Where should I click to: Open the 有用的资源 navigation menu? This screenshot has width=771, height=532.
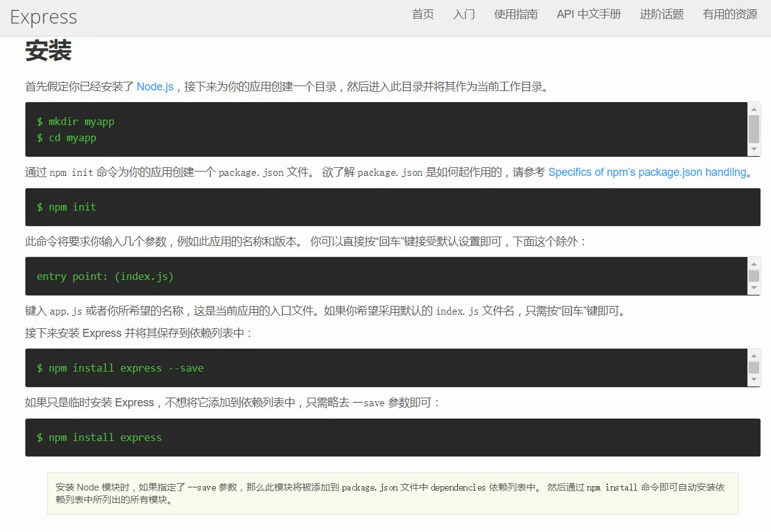tap(730, 14)
